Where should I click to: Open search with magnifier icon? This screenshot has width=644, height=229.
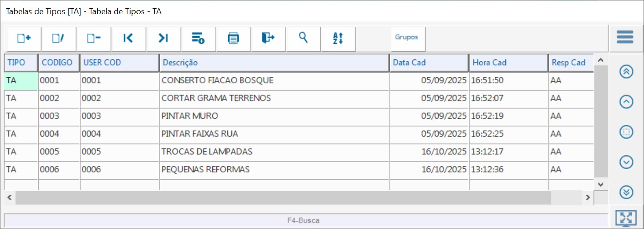click(x=303, y=38)
